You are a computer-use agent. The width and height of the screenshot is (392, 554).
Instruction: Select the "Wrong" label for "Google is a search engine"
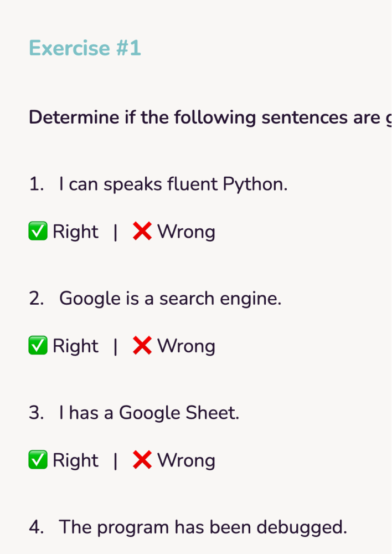[x=186, y=346]
